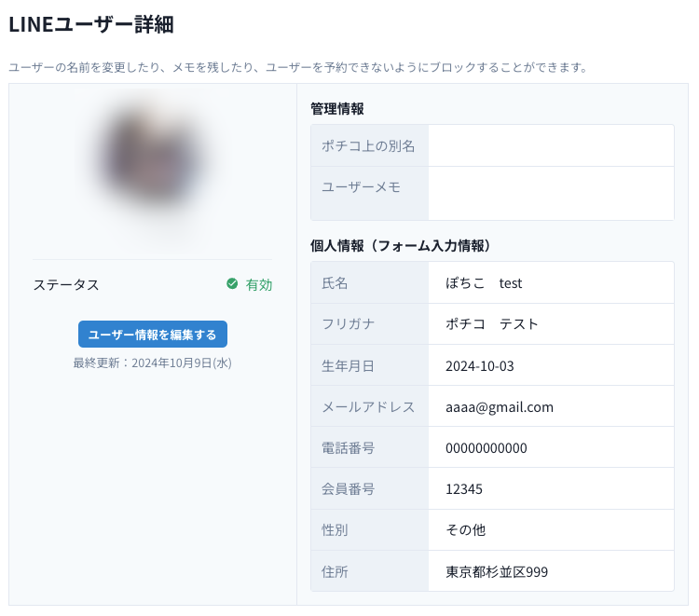Click the member number 12345
This screenshot has height=616, width=699.
[464, 489]
